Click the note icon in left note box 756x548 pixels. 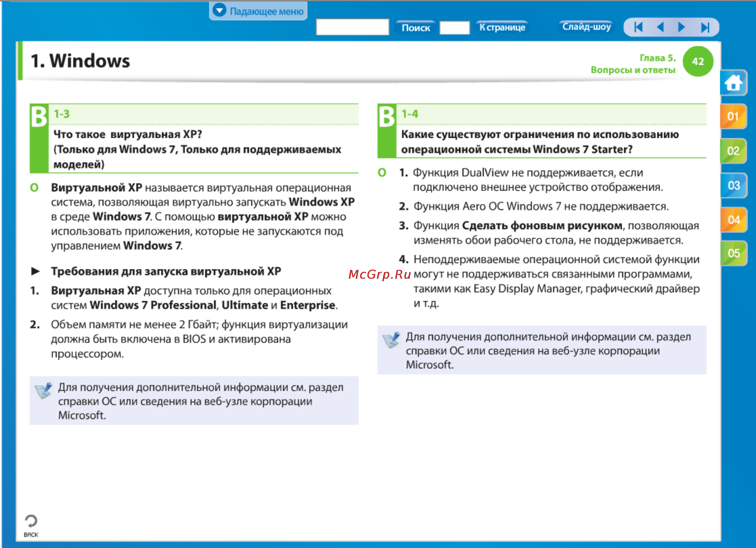43,391
